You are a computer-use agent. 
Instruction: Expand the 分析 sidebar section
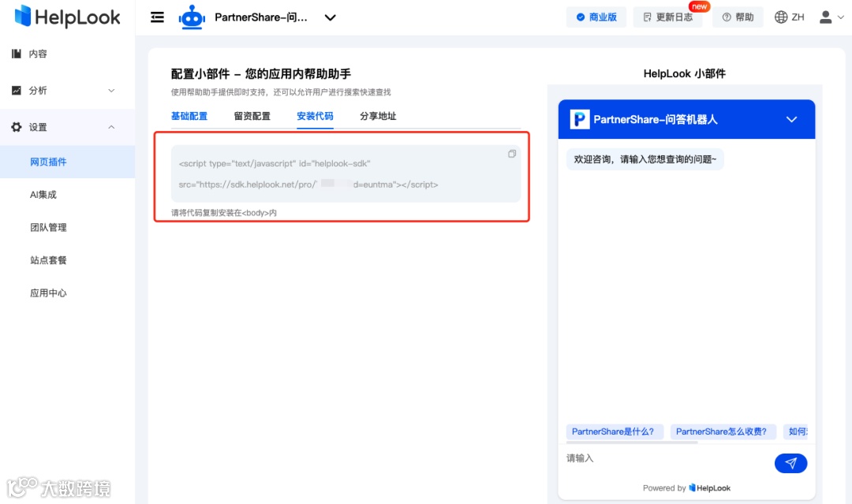[x=111, y=90]
